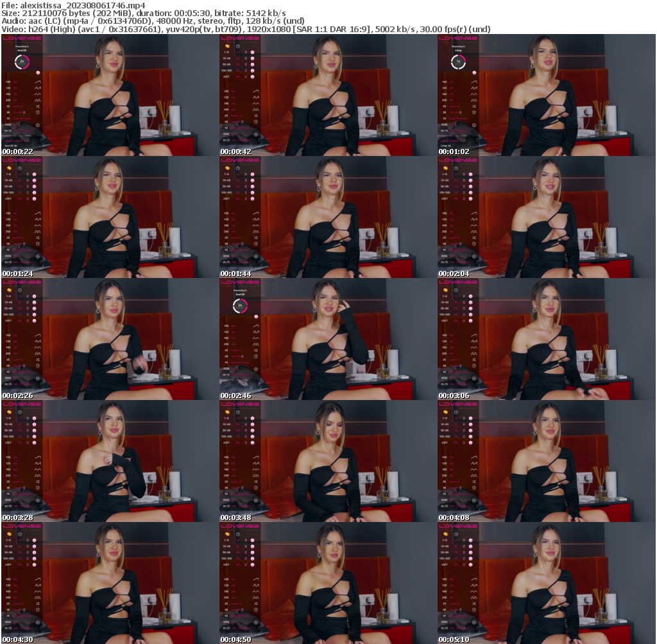Click the clock icon next to the coin icon

click(237, 168)
